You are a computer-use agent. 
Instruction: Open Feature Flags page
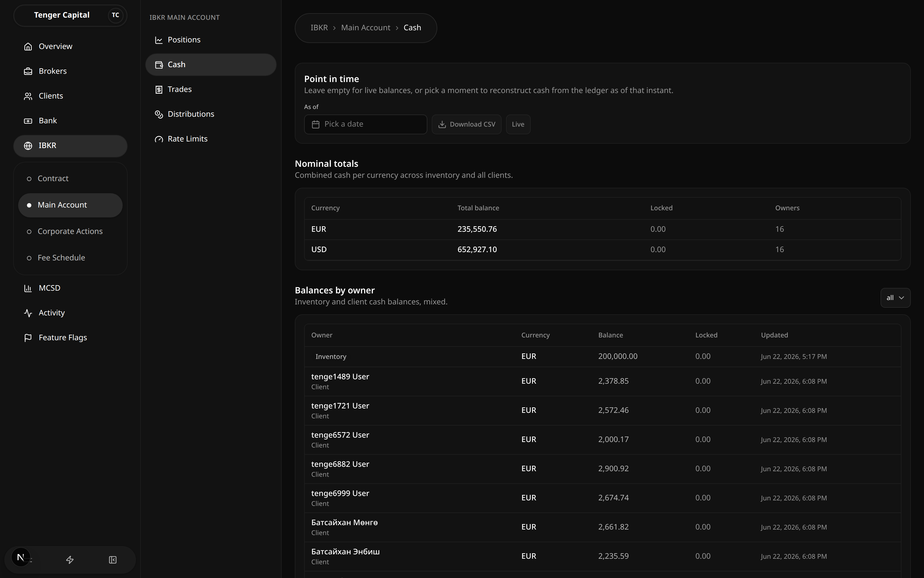click(70, 338)
